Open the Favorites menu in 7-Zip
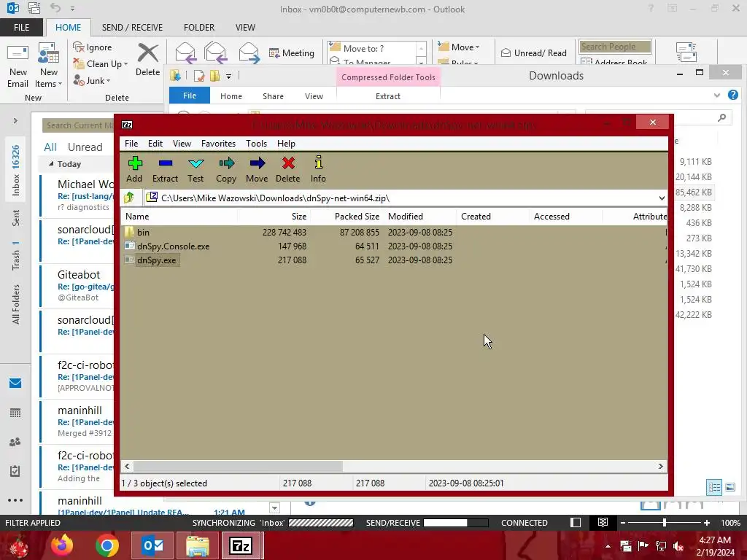This screenshot has height=560, width=747. pyautogui.click(x=218, y=144)
